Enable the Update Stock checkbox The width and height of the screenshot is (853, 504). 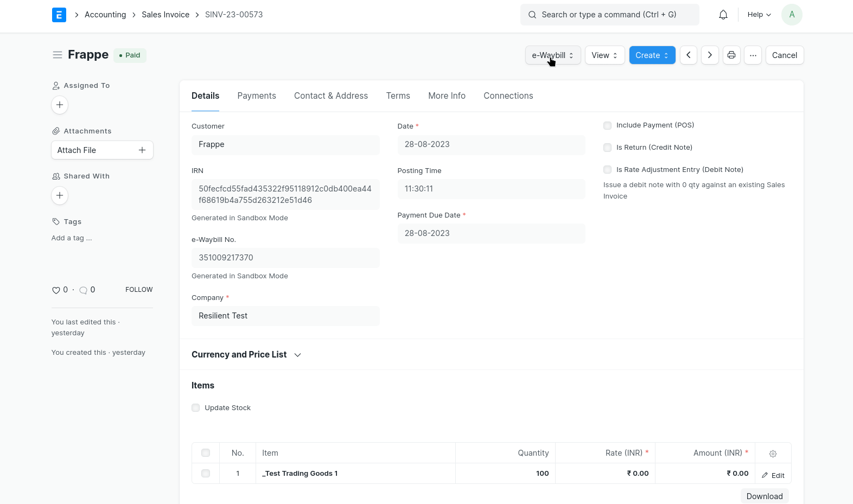tap(196, 408)
